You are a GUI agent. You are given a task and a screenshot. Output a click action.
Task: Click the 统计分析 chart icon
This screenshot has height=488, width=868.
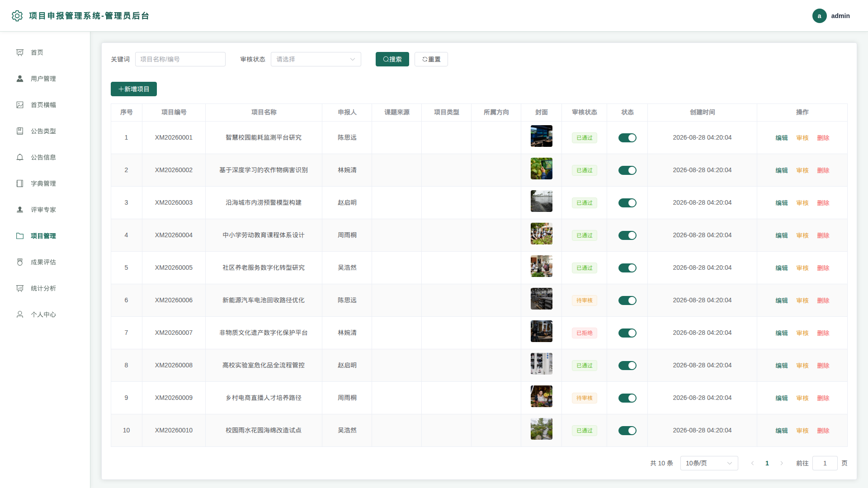20,288
